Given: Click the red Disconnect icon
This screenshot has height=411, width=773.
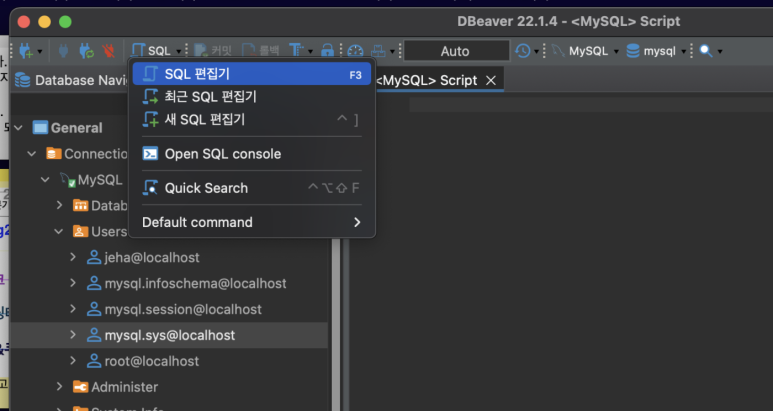Looking at the screenshot, I should point(108,51).
